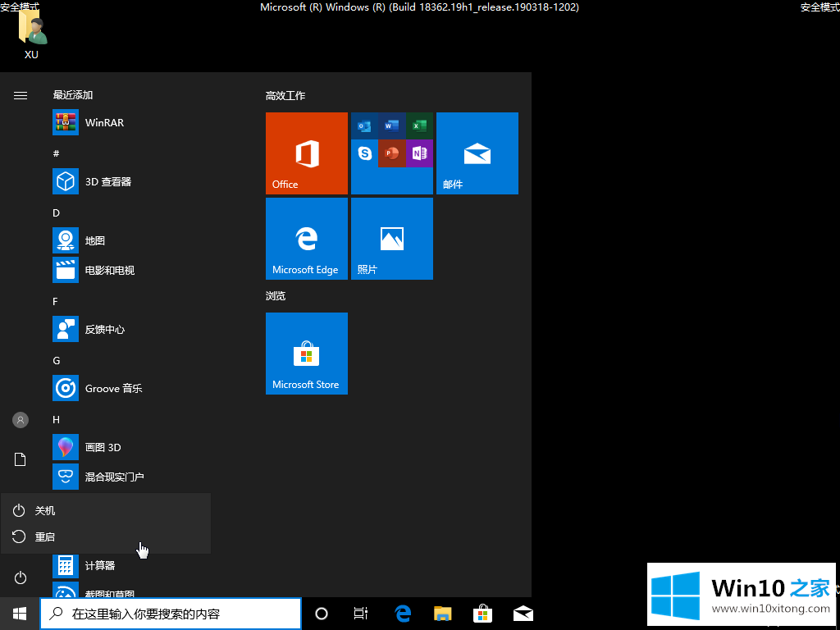
Task: Choose 重启 from the power menu
Action: click(106, 536)
